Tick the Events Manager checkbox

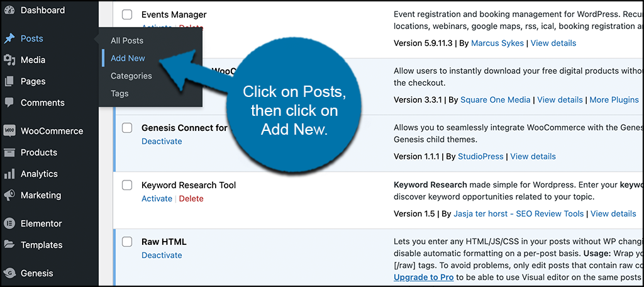coord(127,15)
